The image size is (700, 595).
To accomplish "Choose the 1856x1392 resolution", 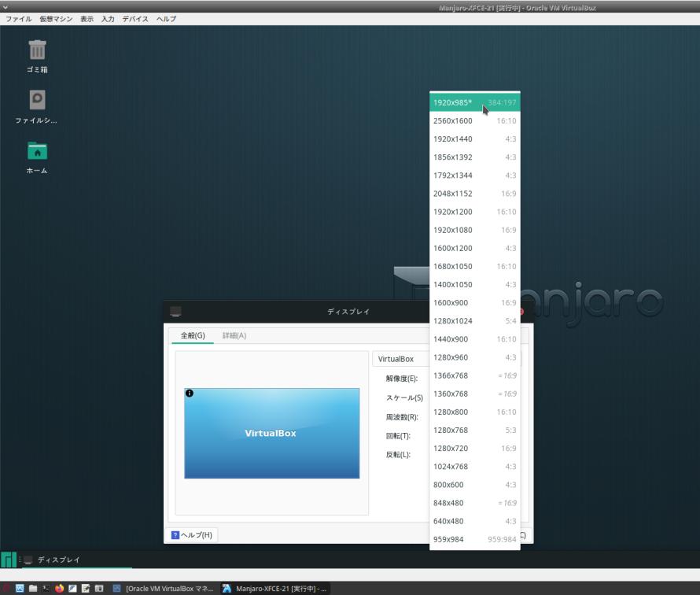I will tap(474, 157).
